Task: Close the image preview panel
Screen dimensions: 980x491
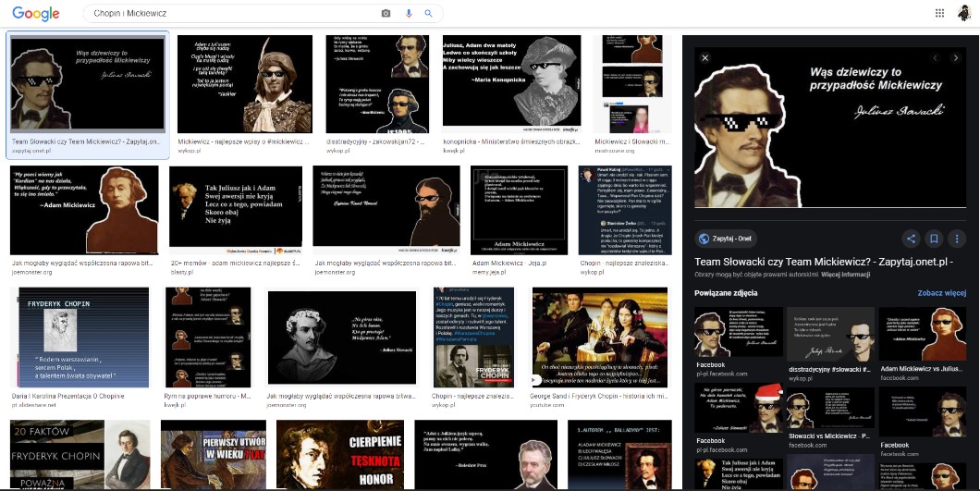Action: point(704,58)
